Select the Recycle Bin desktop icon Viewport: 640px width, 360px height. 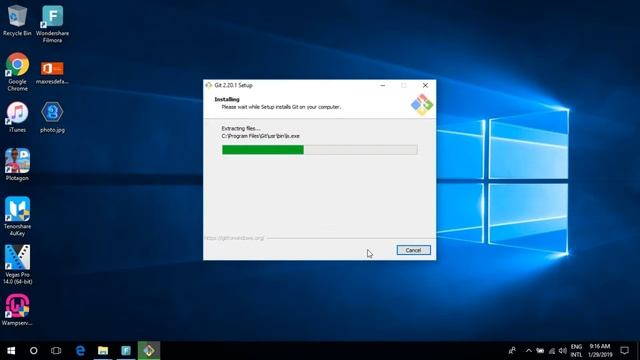[x=17, y=20]
